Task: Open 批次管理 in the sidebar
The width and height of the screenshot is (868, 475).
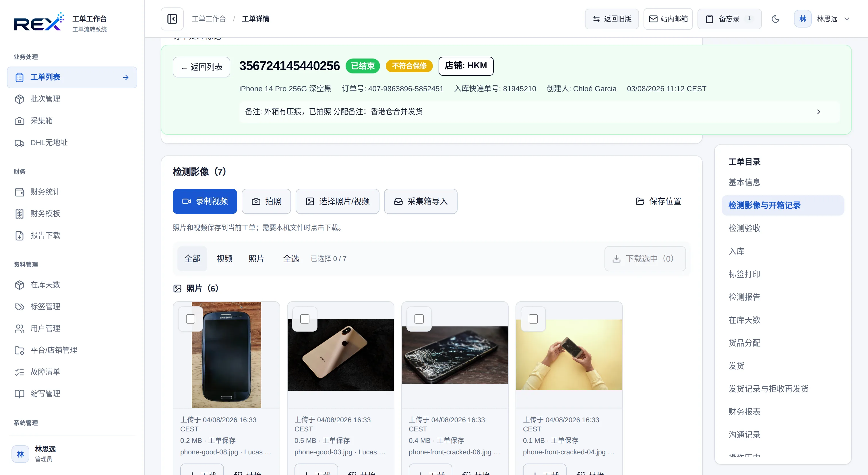Action: coord(72,99)
